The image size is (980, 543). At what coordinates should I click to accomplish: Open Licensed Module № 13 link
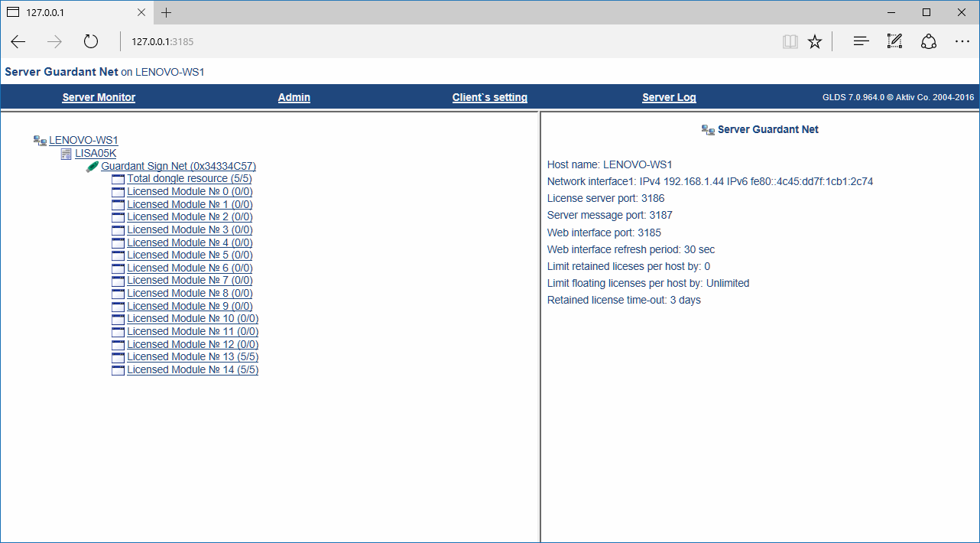tap(192, 357)
